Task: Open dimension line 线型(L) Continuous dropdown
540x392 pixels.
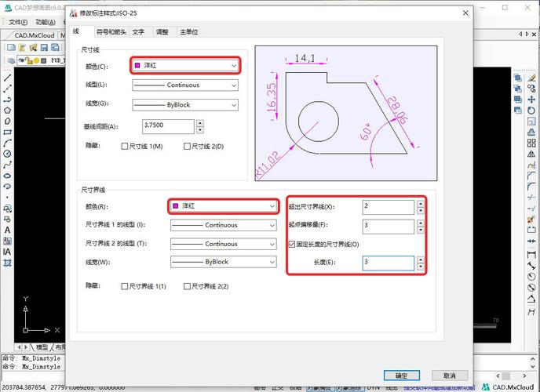Action: [x=185, y=85]
